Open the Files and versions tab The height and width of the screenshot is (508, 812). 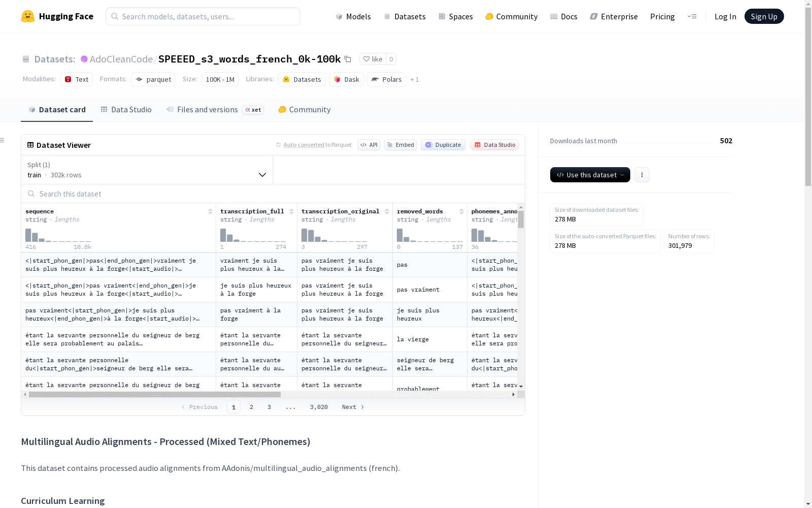coord(215,109)
